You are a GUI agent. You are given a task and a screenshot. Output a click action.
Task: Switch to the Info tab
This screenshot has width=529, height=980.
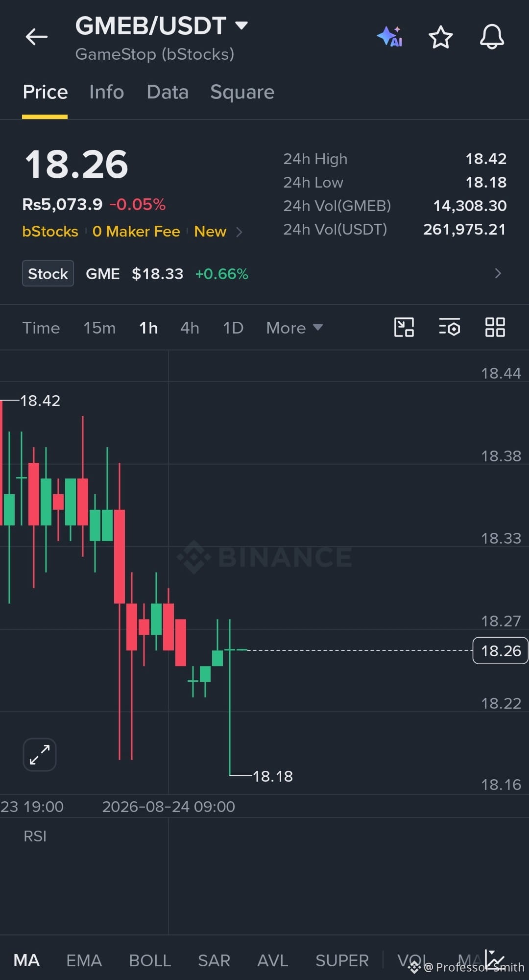click(x=106, y=92)
